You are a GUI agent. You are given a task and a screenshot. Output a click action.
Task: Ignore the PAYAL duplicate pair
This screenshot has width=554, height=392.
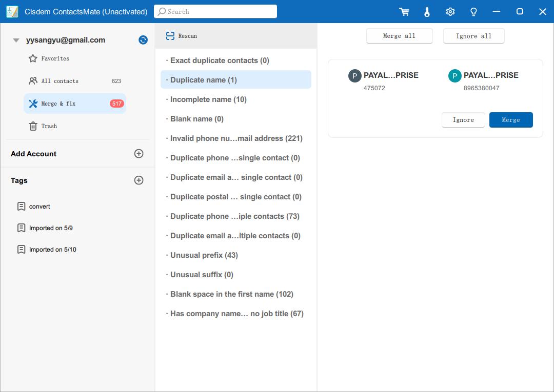coord(463,120)
